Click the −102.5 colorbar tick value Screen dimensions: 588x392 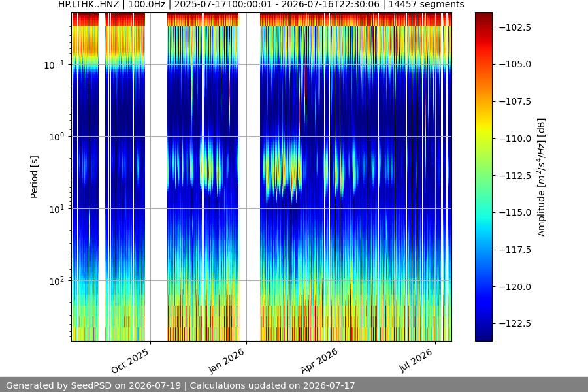(x=515, y=27)
